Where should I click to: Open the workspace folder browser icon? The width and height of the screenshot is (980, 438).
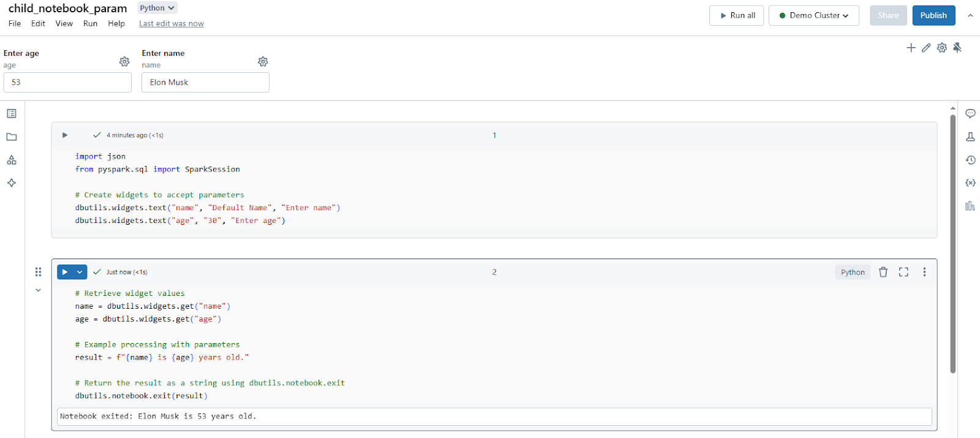[12, 137]
